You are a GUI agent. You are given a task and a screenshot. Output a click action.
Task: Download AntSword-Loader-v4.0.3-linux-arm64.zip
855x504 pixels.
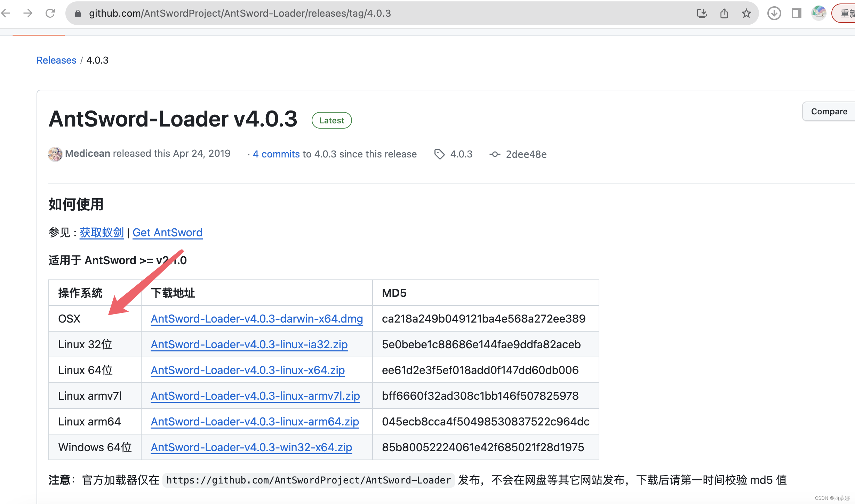point(255,421)
